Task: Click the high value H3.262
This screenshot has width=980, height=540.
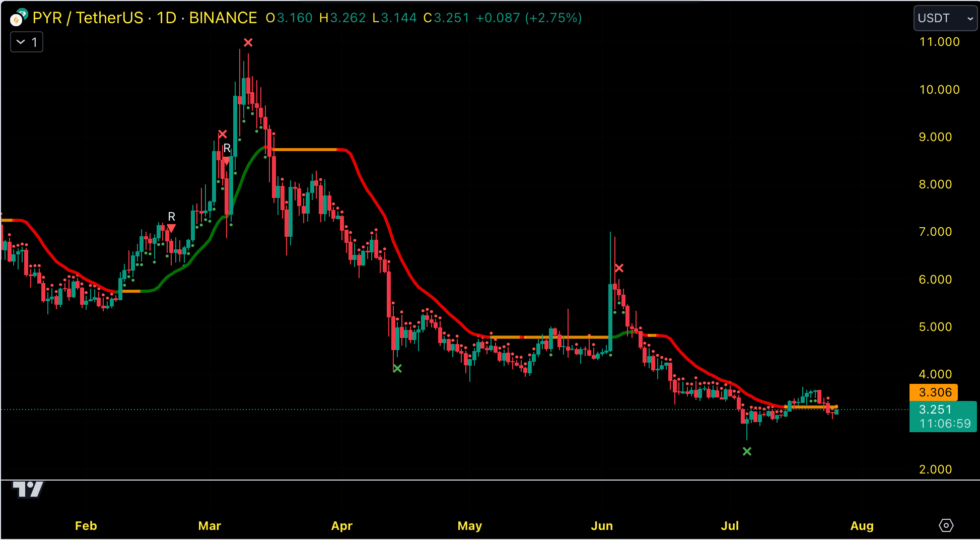Action: (x=342, y=18)
